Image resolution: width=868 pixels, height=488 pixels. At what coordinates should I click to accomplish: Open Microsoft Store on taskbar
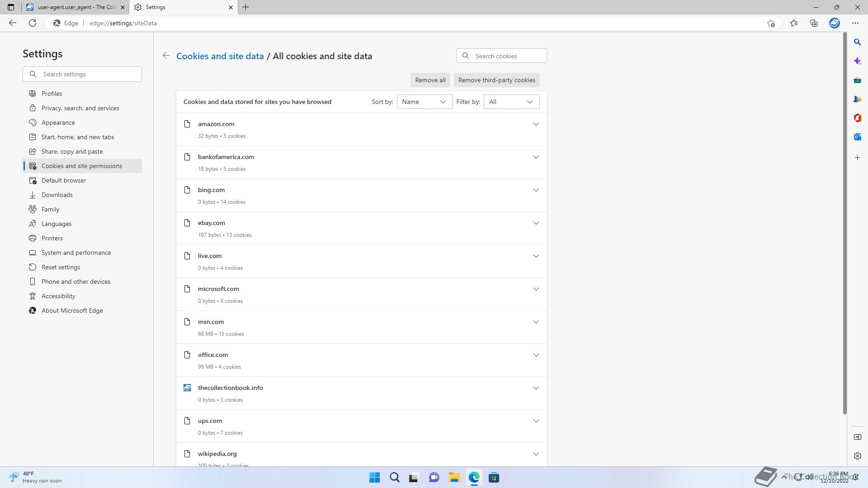tap(494, 478)
